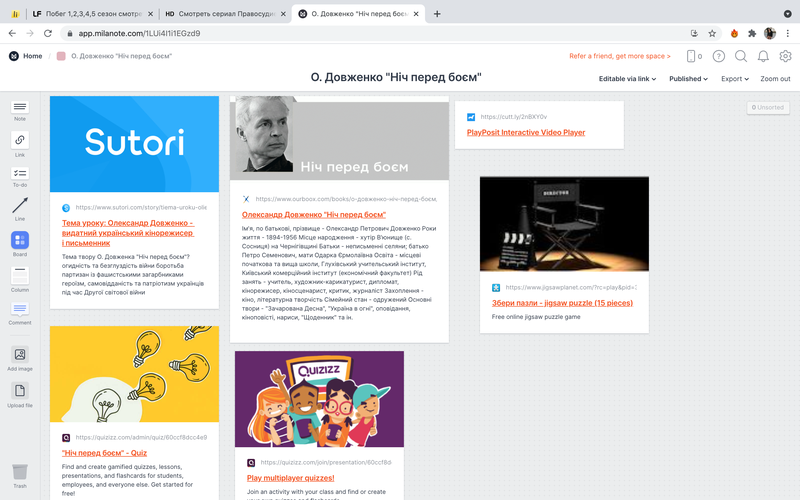The height and width of the screenshot is (500, 800).
Task: Open a new browser tab
Action: click(437, 14)
